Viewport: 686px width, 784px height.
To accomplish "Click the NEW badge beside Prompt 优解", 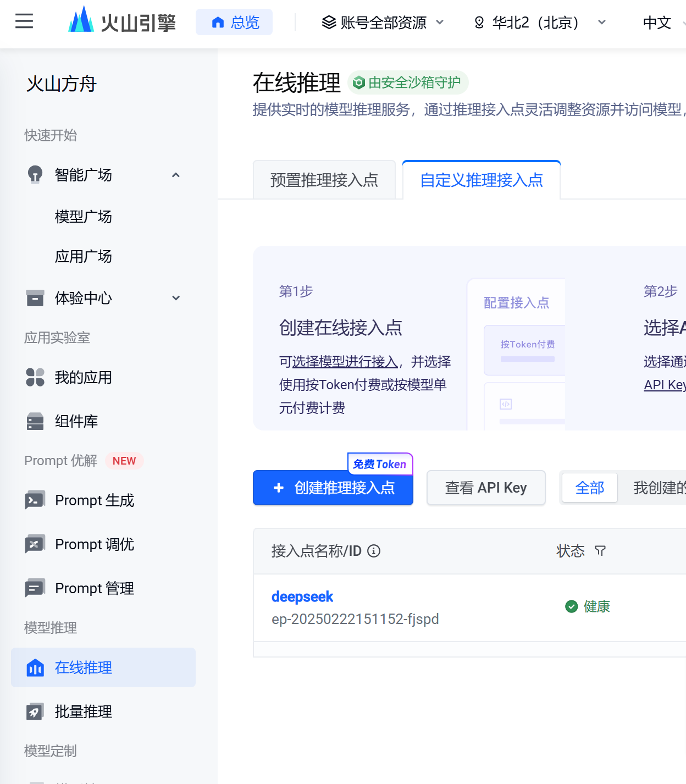I will coord(124,461).
